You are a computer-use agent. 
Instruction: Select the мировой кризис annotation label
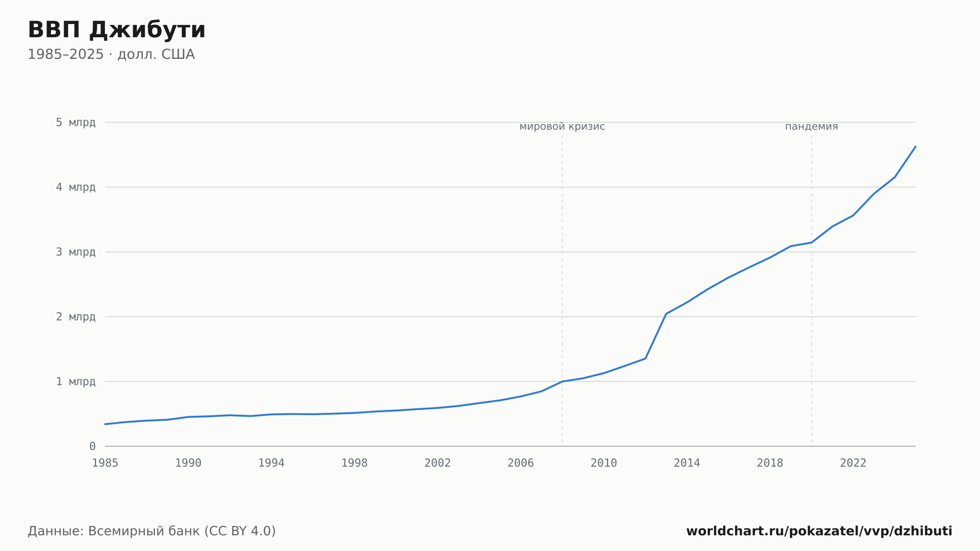coord(562,126)
